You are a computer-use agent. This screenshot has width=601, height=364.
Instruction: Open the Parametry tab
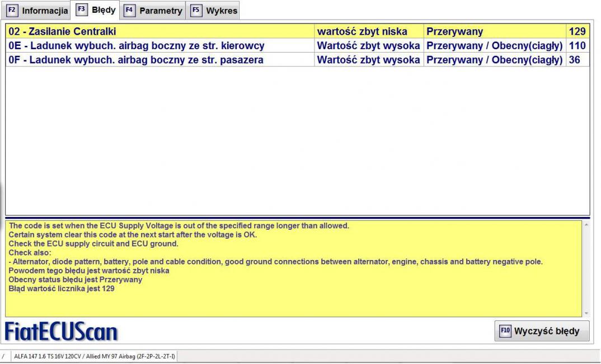(x=153, y=11)
